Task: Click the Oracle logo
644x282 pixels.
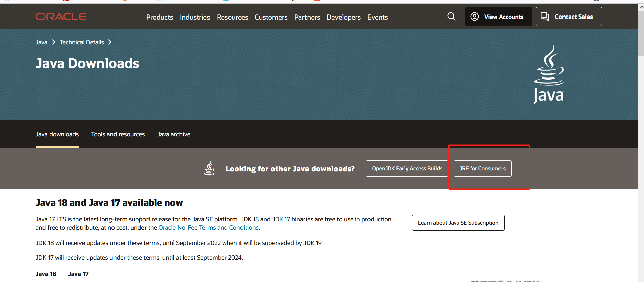Action: coord(61,17)
